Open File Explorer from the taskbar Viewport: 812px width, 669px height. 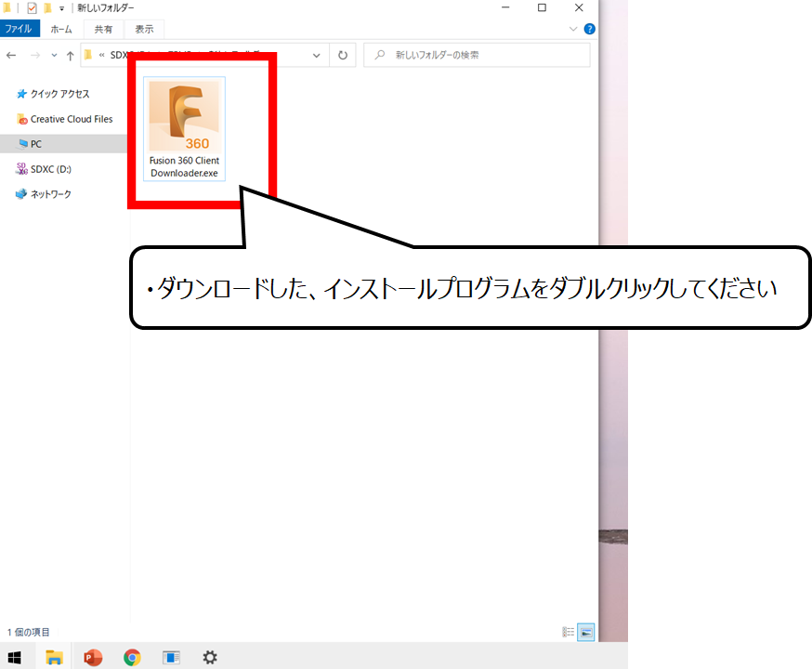pyautogui.click(x=54, y=658)
